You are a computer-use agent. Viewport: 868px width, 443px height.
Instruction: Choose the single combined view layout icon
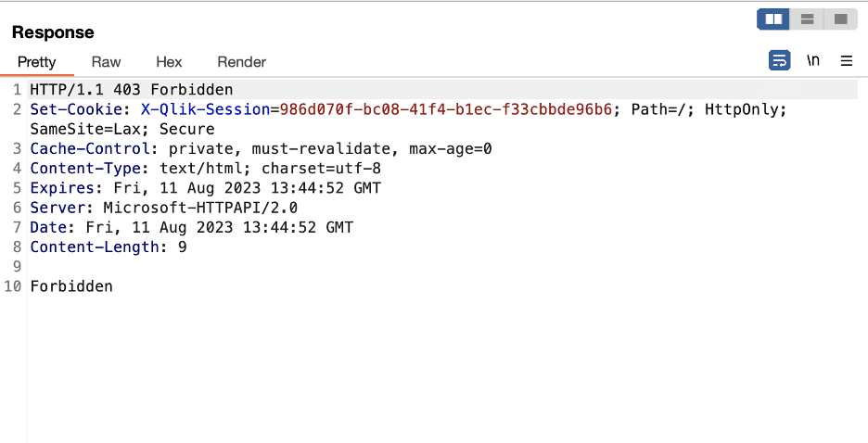click(x=840, y=19)
